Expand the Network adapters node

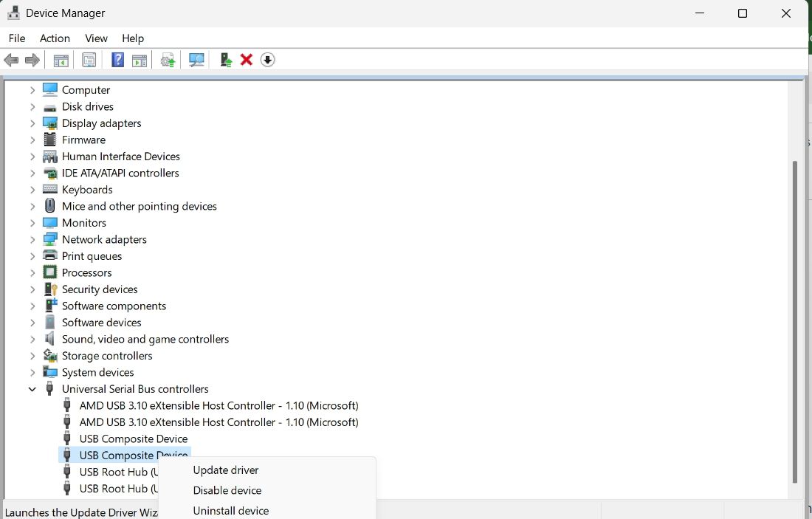coord(32,239)
